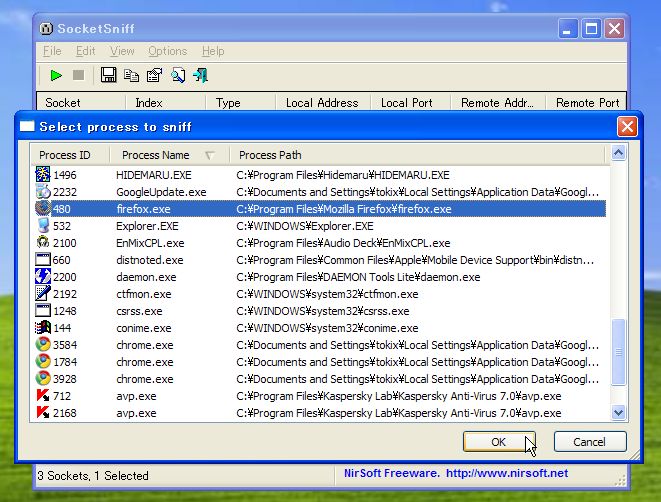The image size is (661, 502).
Task: Click the "3 Sockets, 1 Selected" status text
Action: click(93, 475)
